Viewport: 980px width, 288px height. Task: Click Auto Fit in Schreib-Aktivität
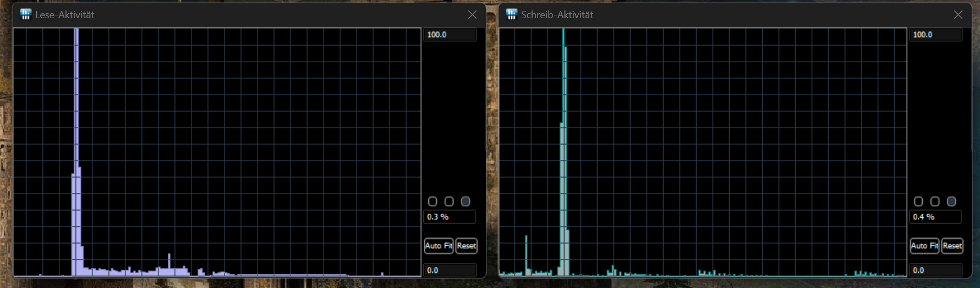point(924,246)
